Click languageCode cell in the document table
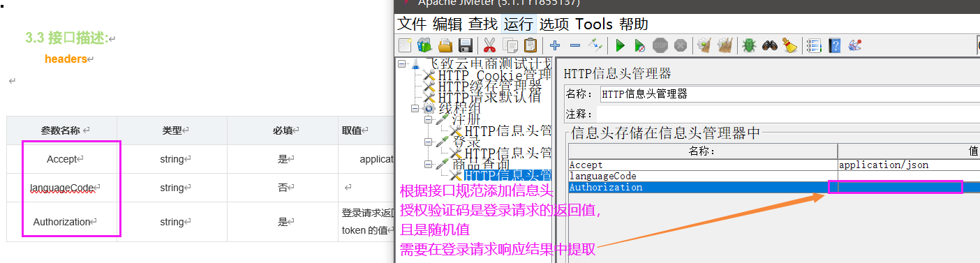This screenshot has width=980, height=263. pos(62,188)
